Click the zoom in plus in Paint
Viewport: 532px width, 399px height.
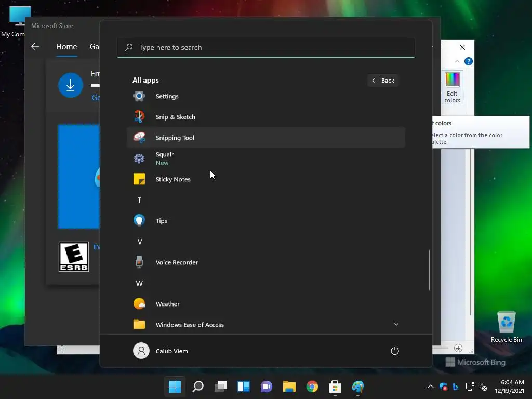(x=458, y=348)
